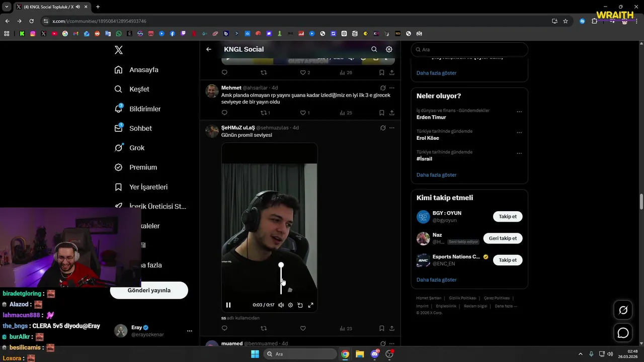Open Windows Start menu
Image resolution: width=644 pixels, height=362 pixels.
click(x=255, y=354)
